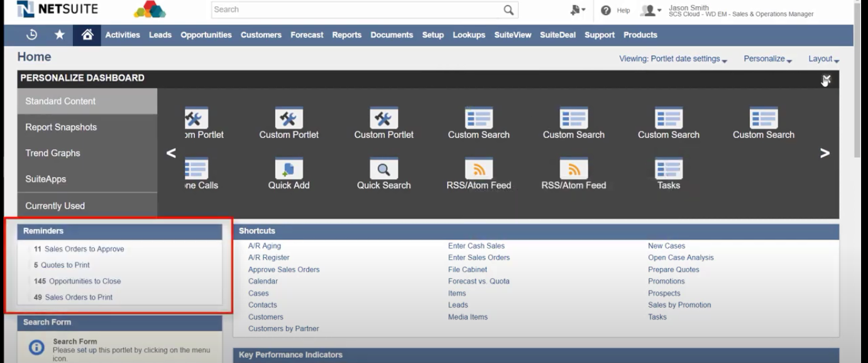
Task: Open the SuiteView menu
Action: [513, 35]
